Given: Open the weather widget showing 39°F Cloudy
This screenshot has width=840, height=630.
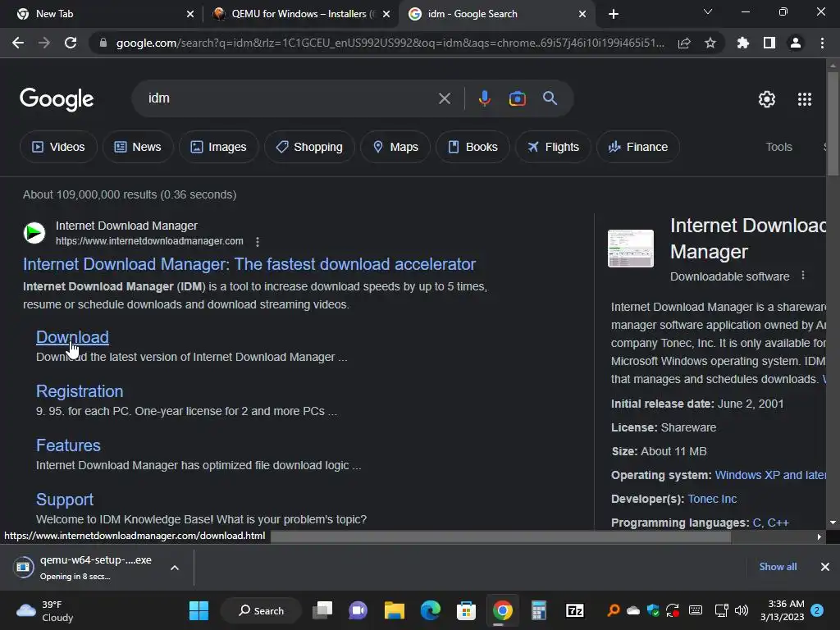Looking at the screenshot, I should tap(45, 610).
